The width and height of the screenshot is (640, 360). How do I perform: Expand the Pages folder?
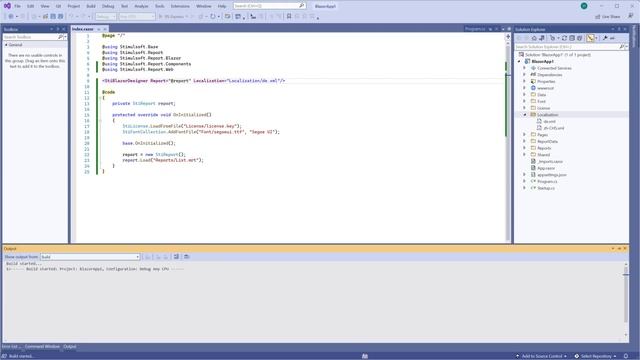524,135
